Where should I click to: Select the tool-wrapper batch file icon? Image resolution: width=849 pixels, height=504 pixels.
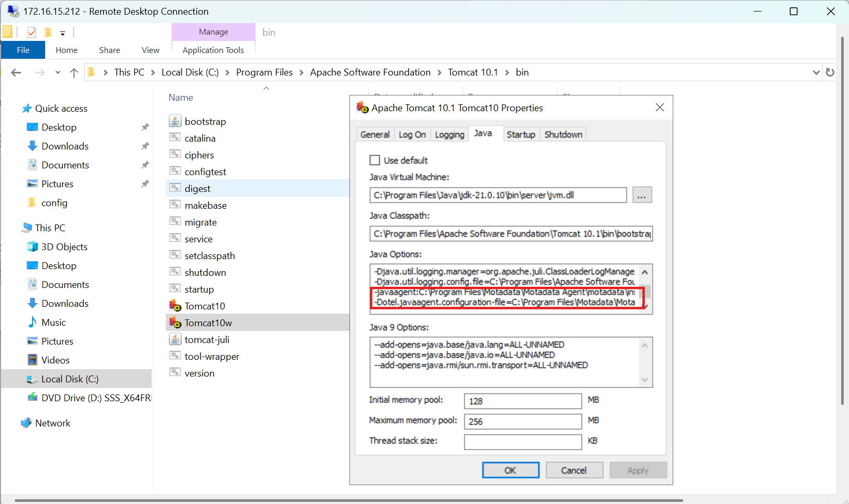pyautogui.click(x=175, y=356)
